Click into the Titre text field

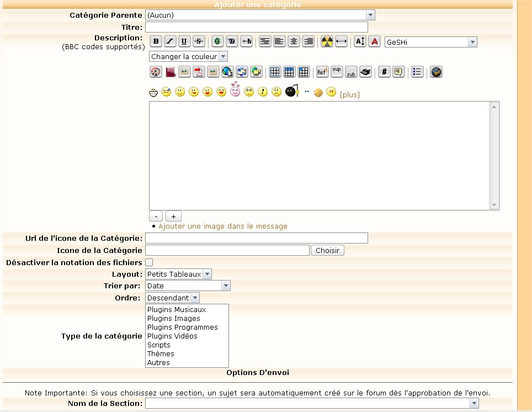click(256, 27)
